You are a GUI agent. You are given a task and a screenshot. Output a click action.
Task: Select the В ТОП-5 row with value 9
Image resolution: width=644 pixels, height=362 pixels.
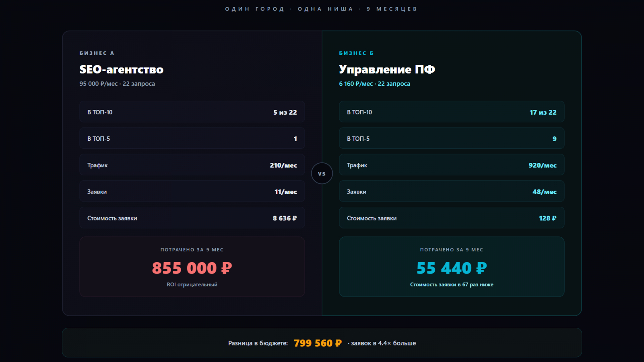(x=452, y=138)
